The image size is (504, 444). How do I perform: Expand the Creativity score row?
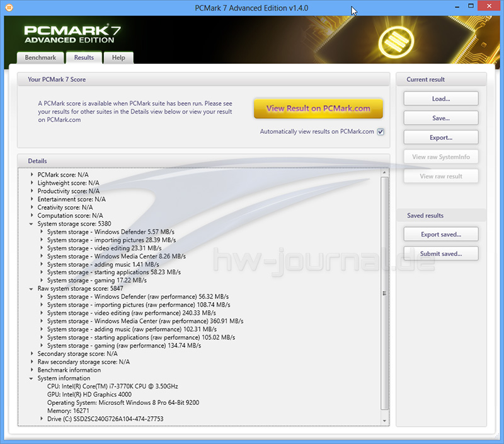(32, 207)
